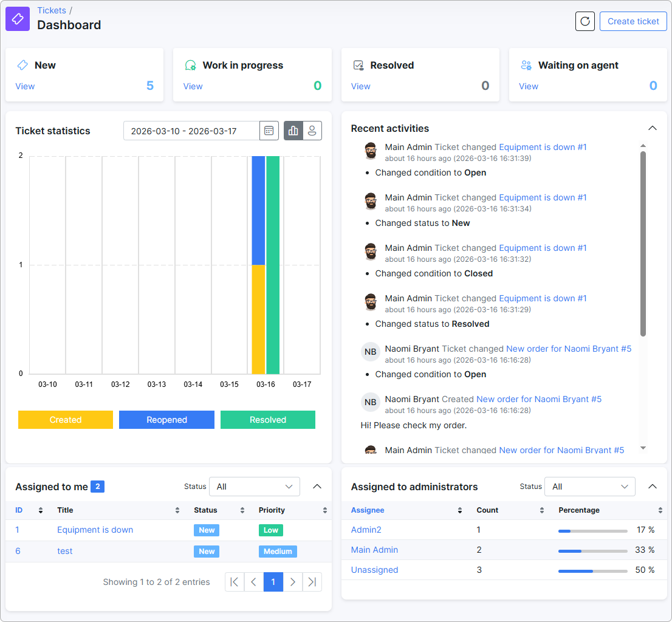Collapse the Assigned to administrators panel
This screenshot has width=672, height=622.
coord(653,486)
